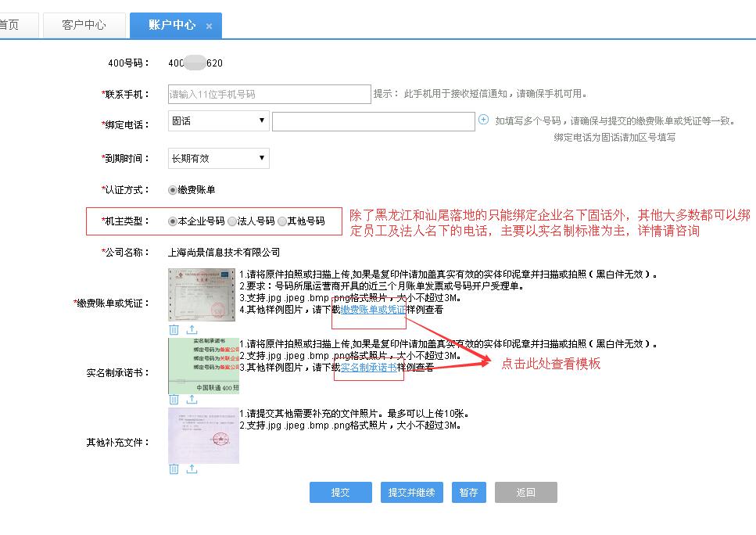Pick 其他号码 for 机主类型
Viewport: 756px width, 535px height.
(x=282, y=221)
